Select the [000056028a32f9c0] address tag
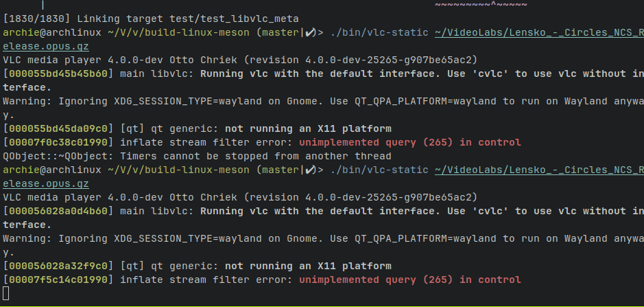 (58, 266)
